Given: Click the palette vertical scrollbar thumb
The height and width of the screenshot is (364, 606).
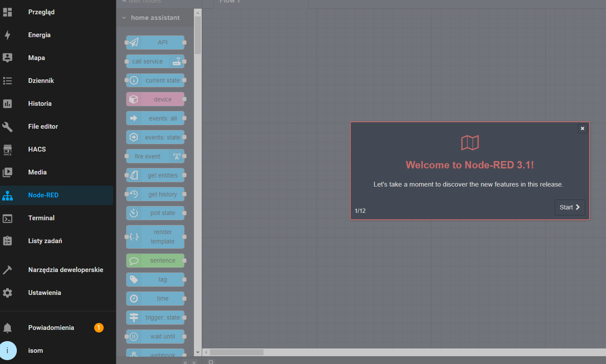Looking at the screenshot, I should coord(198,35).
